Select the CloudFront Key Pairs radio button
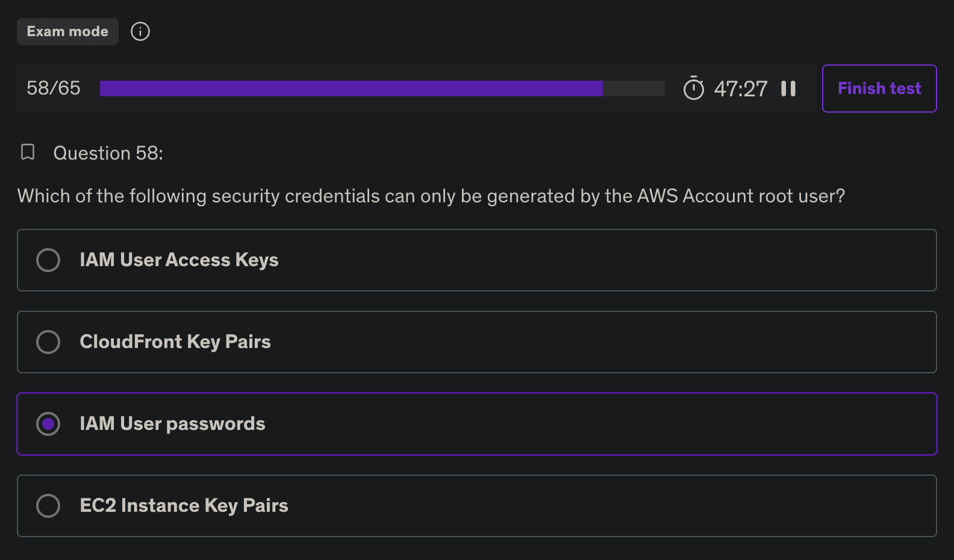This screenshot has height=560, width=954. (x=48, y=342)
